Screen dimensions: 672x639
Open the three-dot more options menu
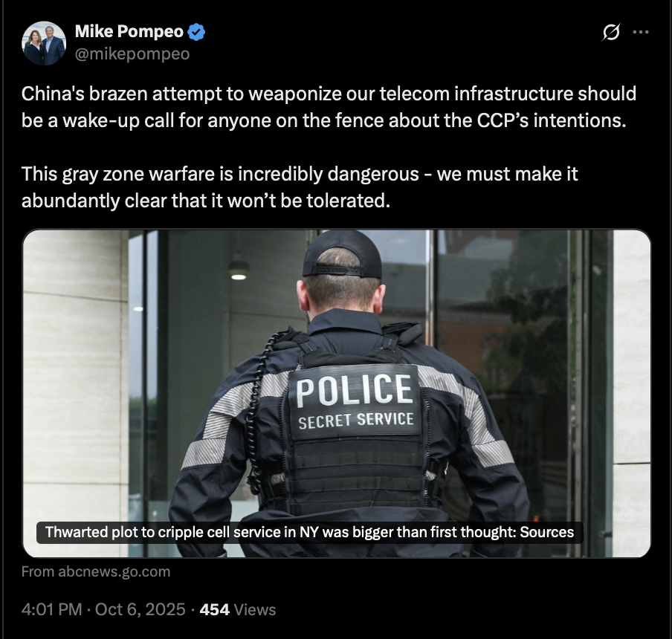click(x=640, y=32)
